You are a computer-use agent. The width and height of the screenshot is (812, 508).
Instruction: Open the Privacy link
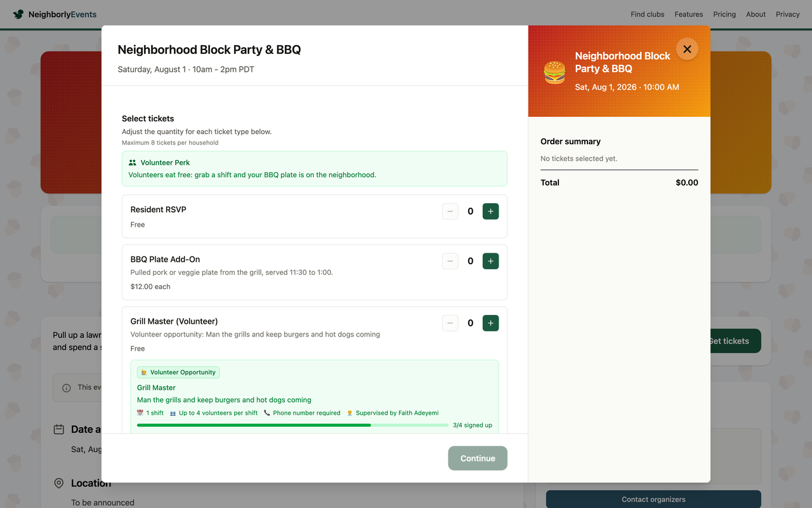[788, 14]
